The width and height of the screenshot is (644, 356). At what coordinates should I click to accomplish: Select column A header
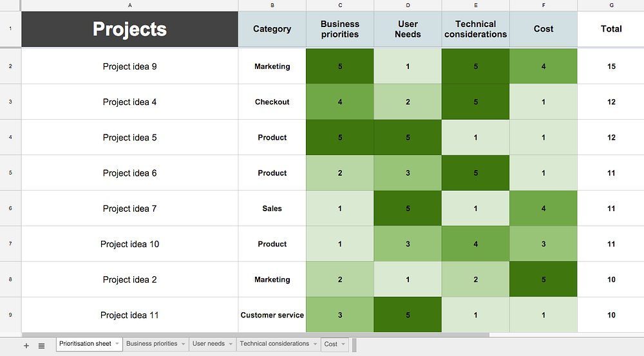coord(130,5)
